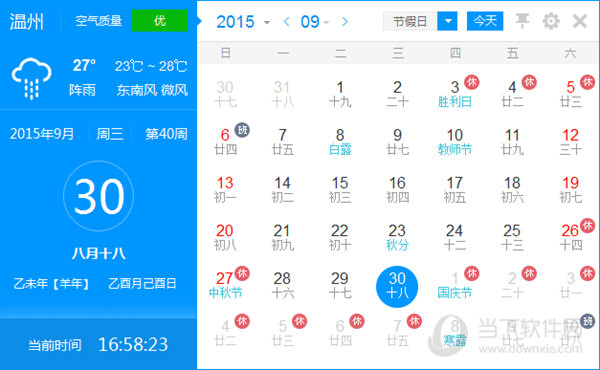
Task: Click the 空气质量 label
Action: point(98,21)
